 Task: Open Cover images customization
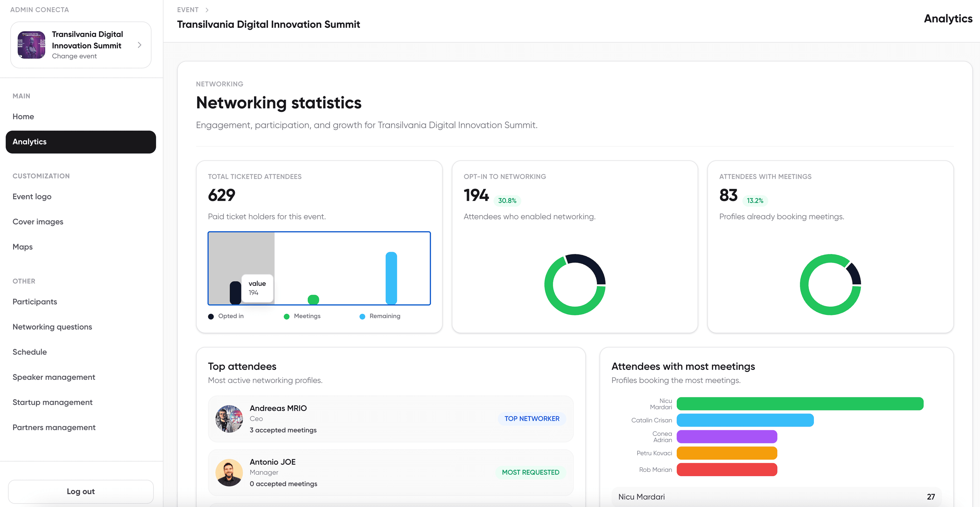point(38,221)
